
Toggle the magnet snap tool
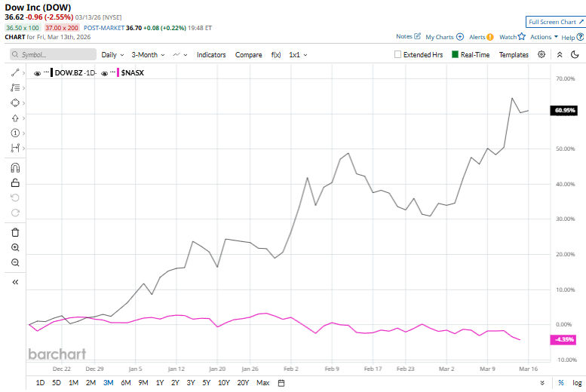15,168
